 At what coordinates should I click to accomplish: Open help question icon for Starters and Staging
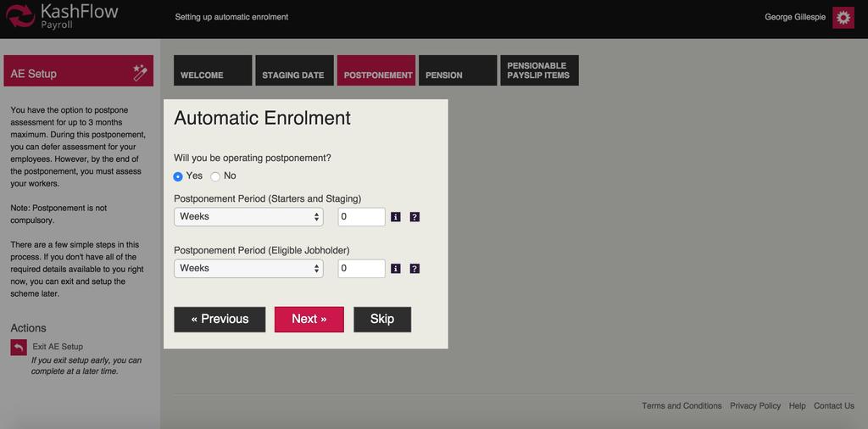415,217
